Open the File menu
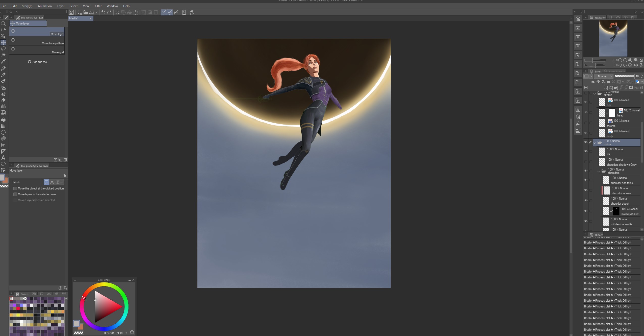 coord(4,6)
